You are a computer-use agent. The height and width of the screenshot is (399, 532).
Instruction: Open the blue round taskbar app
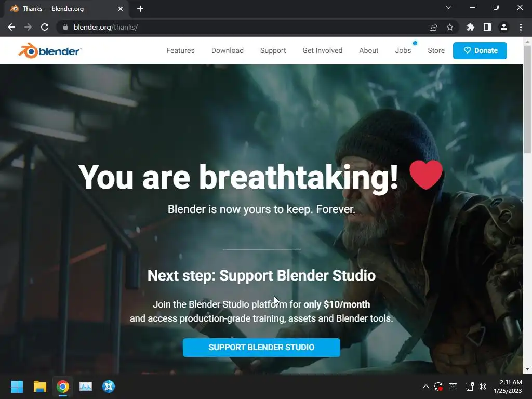(109, 387)
